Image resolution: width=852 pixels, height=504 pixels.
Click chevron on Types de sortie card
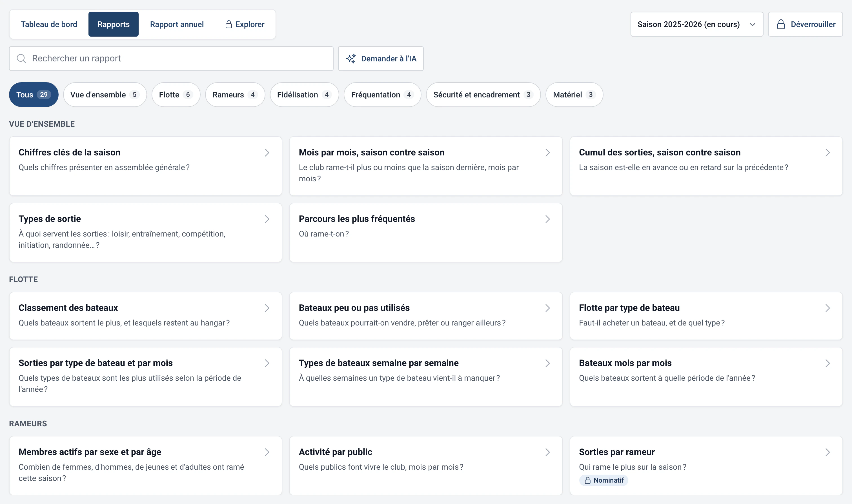tap(267, 219)
